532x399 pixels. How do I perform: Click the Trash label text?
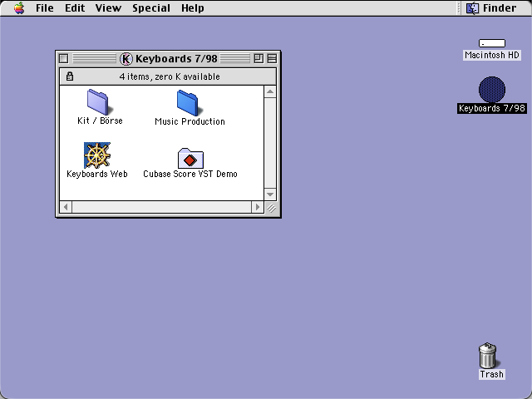[x=491, y=374]
